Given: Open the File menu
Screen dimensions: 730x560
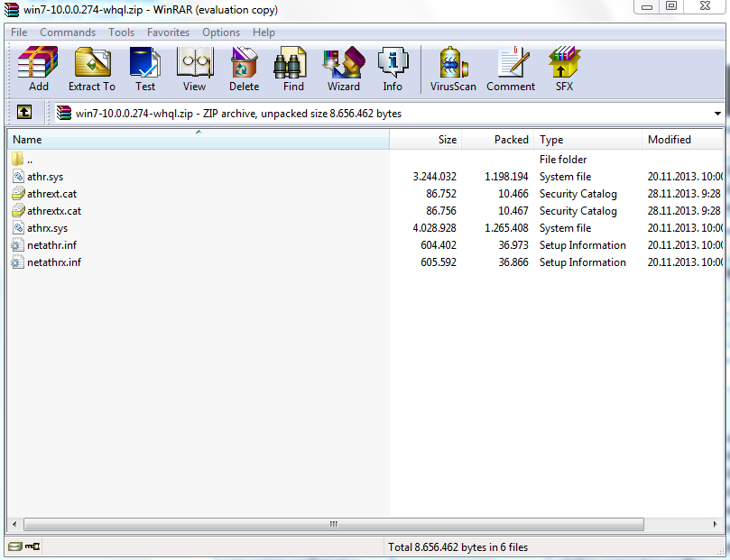Looking at the screenshot, I should pyautogui.click(x=19, y=32).
